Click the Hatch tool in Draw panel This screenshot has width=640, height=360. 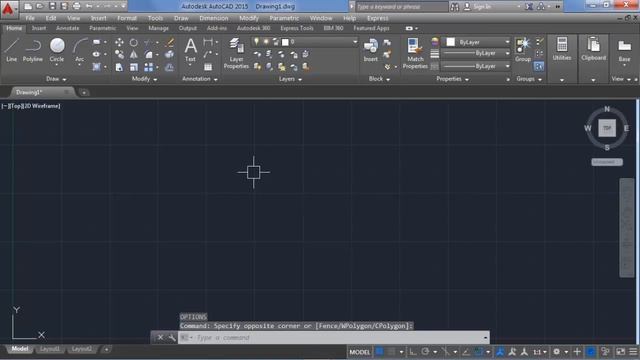point(96,67)
